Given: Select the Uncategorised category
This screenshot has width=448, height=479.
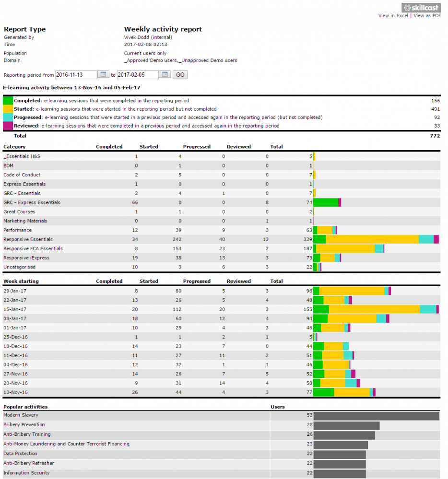Looking at the screenshot, I should pyautogui.click(x=222, y=267).
